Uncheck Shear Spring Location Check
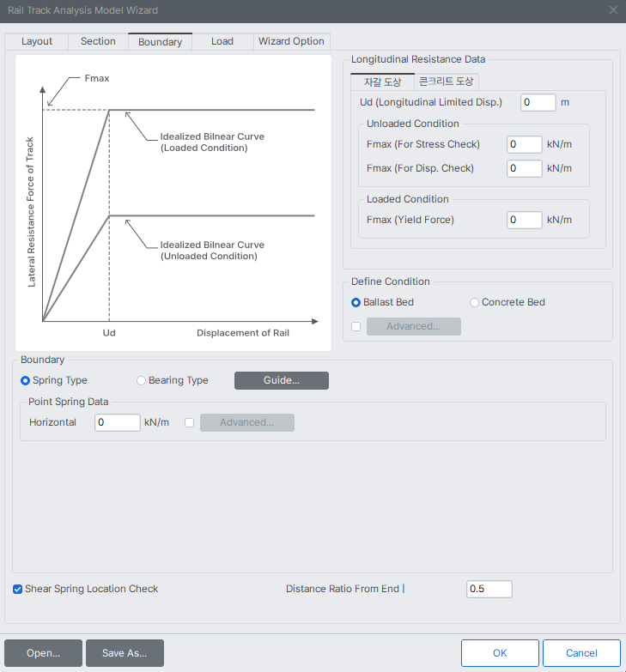 click(x=18, y=589)
